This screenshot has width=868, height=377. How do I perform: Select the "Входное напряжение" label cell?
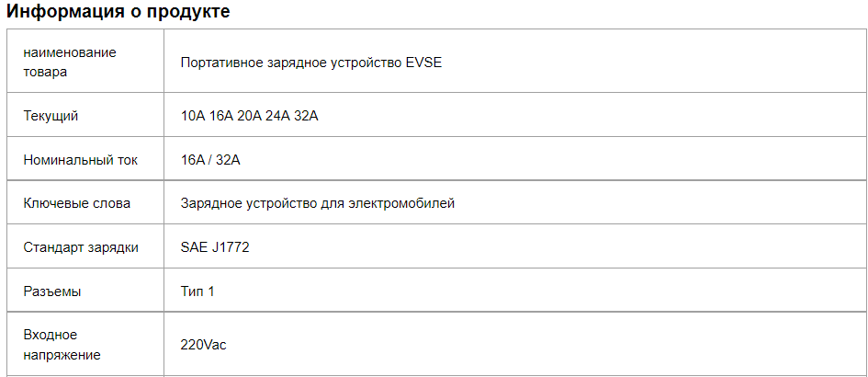point(85,344)
